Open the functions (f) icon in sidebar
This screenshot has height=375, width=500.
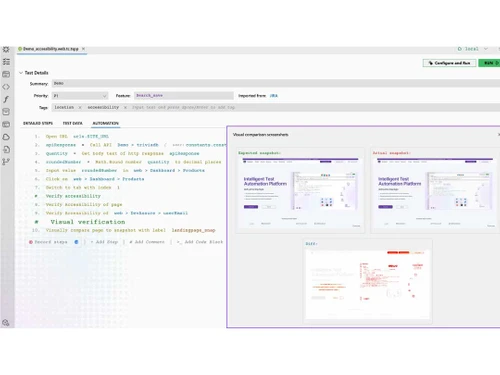6,99
